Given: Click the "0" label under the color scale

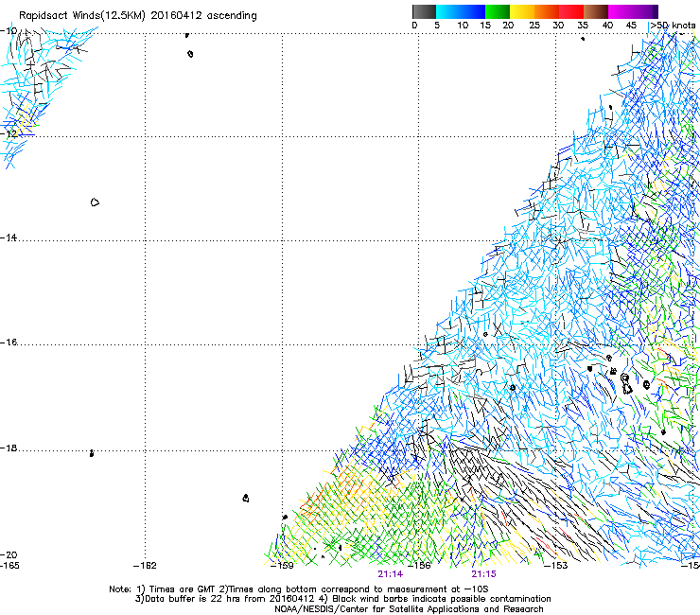Looking at the screenshot, I should [414, 26].
